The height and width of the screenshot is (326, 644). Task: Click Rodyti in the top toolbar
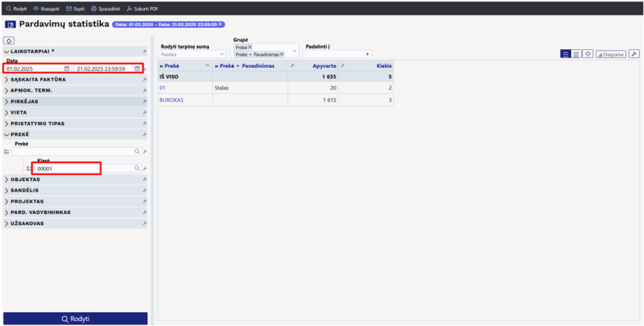[16, 9]
